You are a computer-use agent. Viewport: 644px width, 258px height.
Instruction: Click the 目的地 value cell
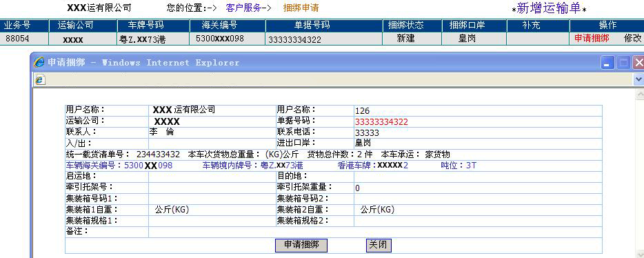[x=478, y=177]
